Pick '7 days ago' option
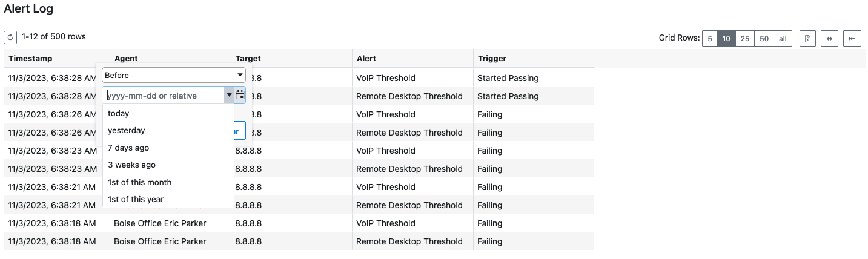The height and width of the screenshot is (259, 868). coord(128,148)
